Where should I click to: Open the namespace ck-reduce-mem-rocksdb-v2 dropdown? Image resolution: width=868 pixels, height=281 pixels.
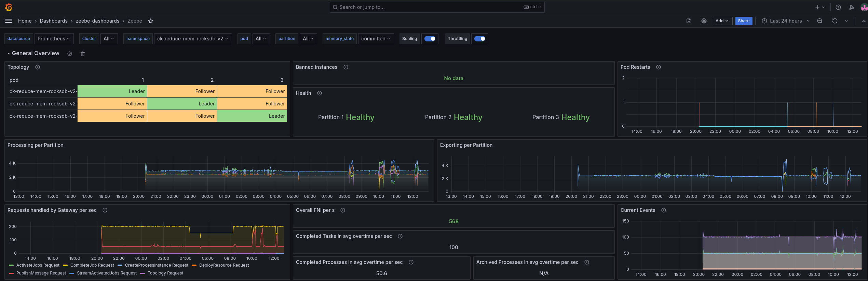[193, 39]
